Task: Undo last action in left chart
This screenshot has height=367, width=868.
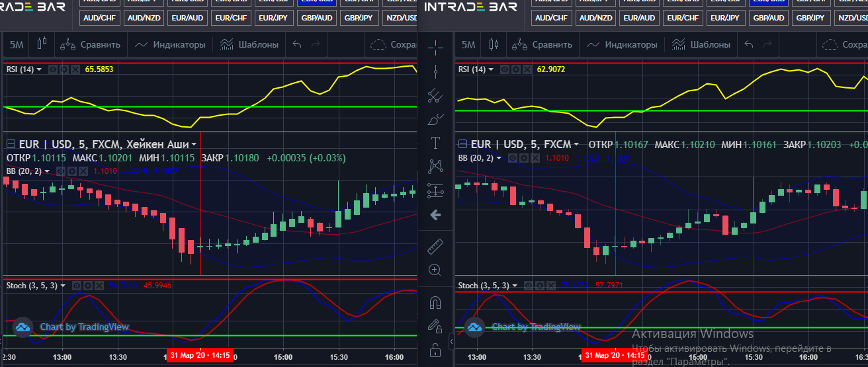Action: (296, 45)
